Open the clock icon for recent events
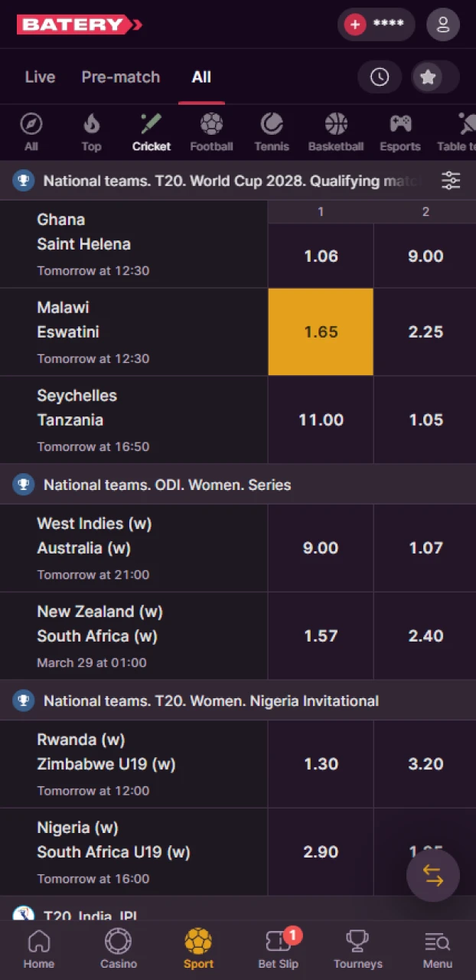The image size is (476, 980). [x=380, y=77]
